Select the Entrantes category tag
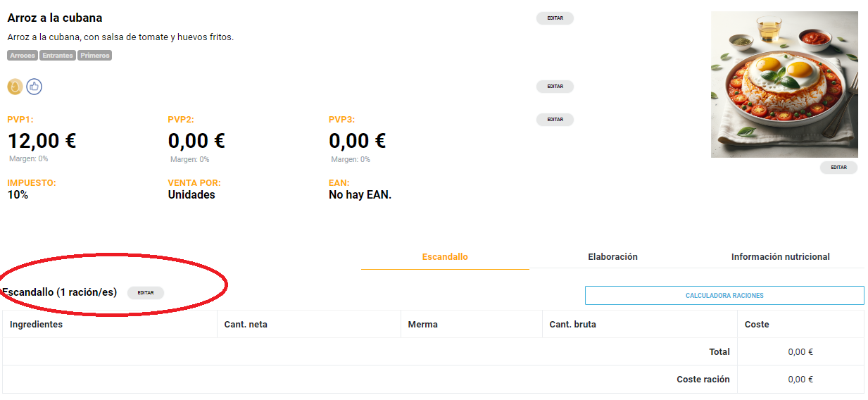Screen dimensions: 868x400 click(58, 56)
